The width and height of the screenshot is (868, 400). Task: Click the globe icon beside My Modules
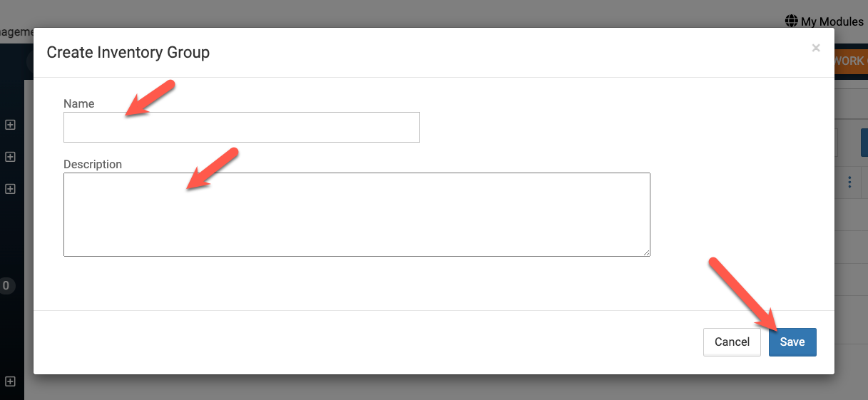[x=791, y=21]
